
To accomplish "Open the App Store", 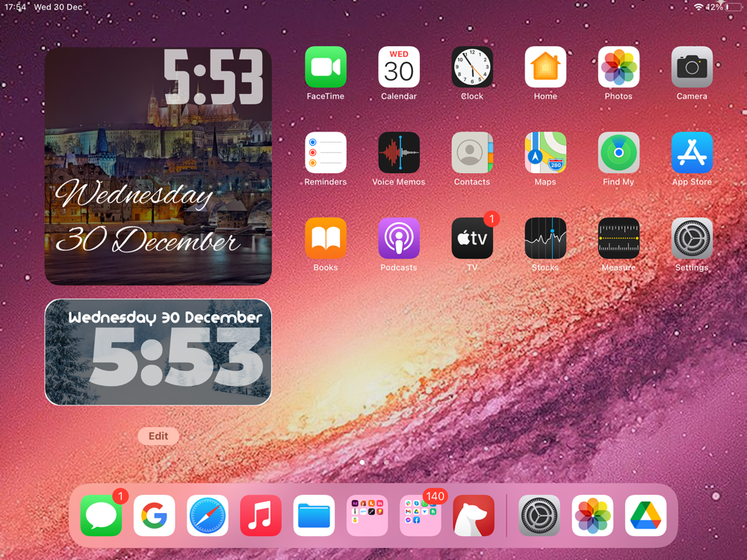I will pyautogui.click(x=692, y=153).
